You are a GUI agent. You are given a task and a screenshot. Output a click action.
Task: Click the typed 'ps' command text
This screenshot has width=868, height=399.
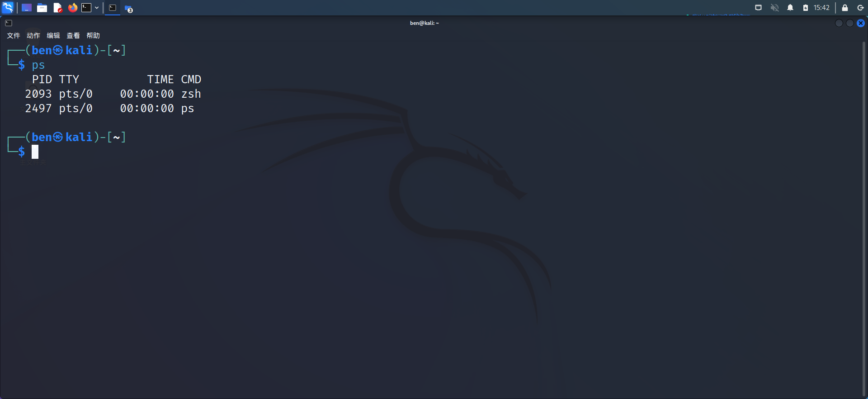(x=38, y=65)
